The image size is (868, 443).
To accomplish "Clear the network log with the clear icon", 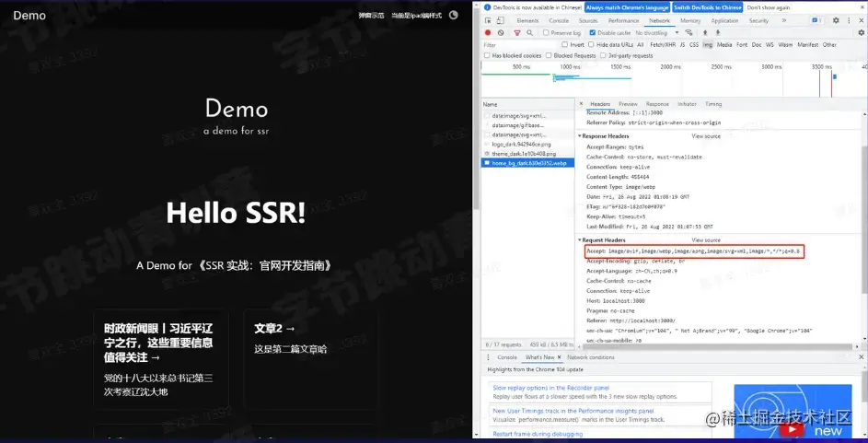I will click(501, 32).
